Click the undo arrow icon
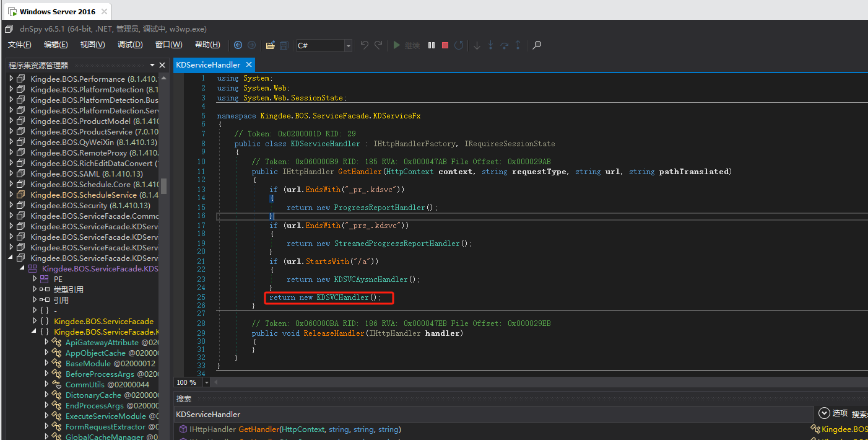The width and height of the screenshot is (868, 440). [x=365, y=45]
